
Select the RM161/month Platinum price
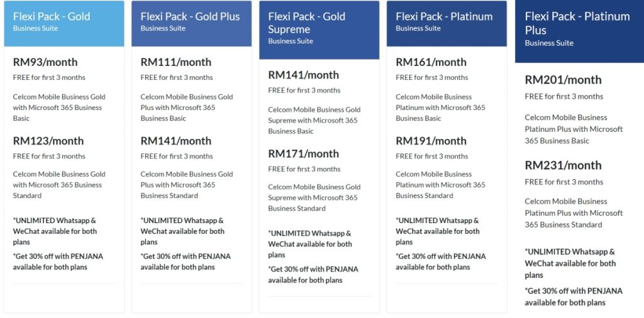click(x=431, y=62)
